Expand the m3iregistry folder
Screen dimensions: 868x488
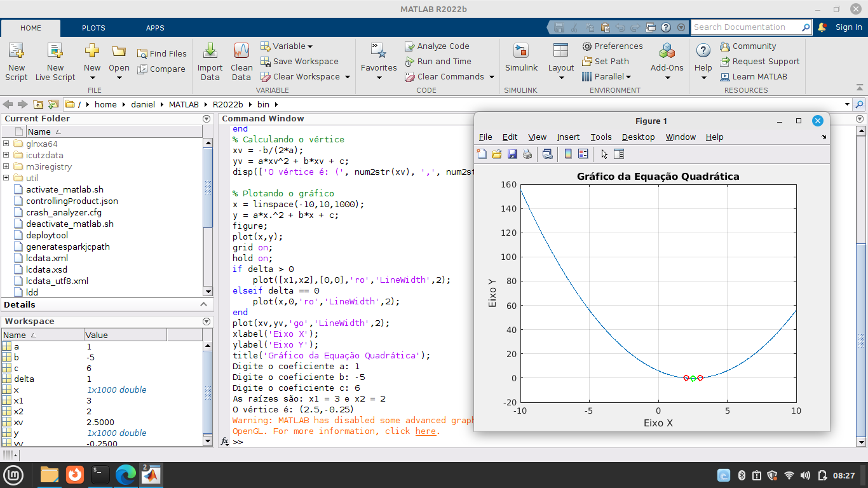tap(6, 166)
